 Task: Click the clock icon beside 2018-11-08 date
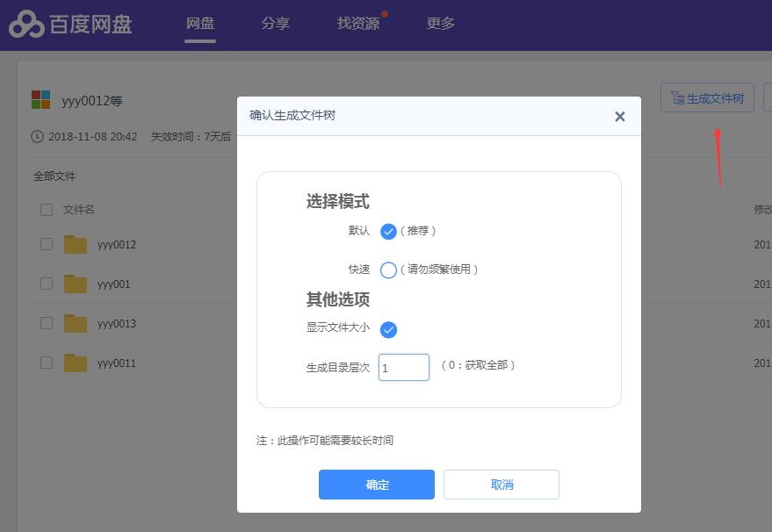coord(38,136)
